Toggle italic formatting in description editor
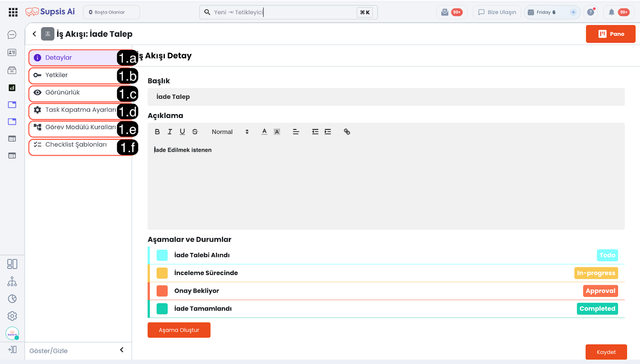 [x=170, y=132]
